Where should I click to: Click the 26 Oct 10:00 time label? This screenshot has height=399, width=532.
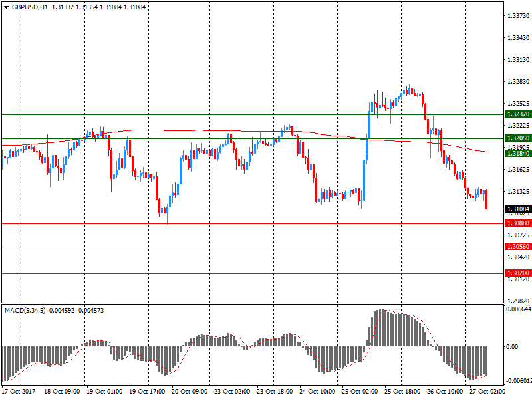click(445, 392)
